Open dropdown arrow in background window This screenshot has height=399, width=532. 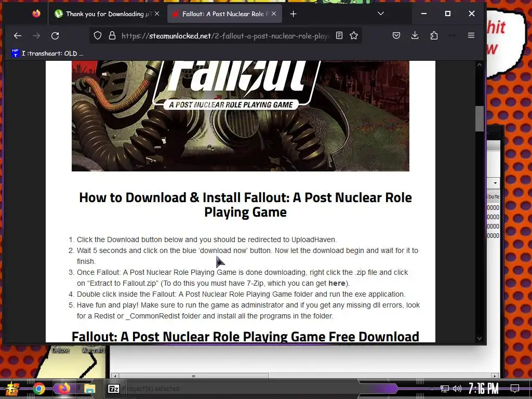495,183
